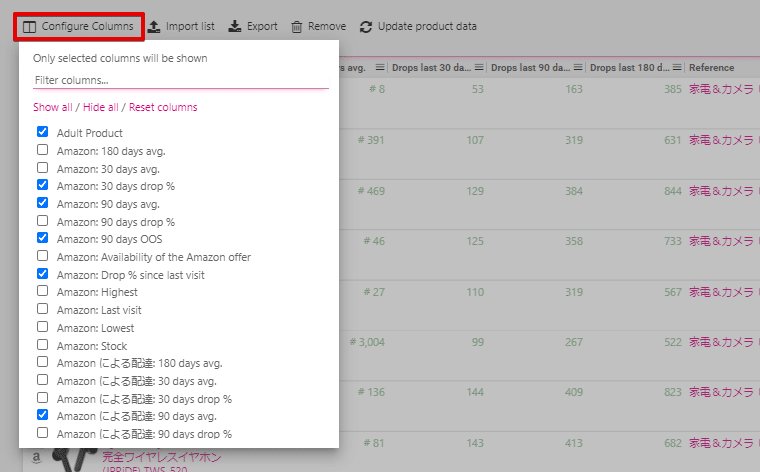Click Show all columns link
The height and width of the screenshot is (472, 760).
coord(52,107)
